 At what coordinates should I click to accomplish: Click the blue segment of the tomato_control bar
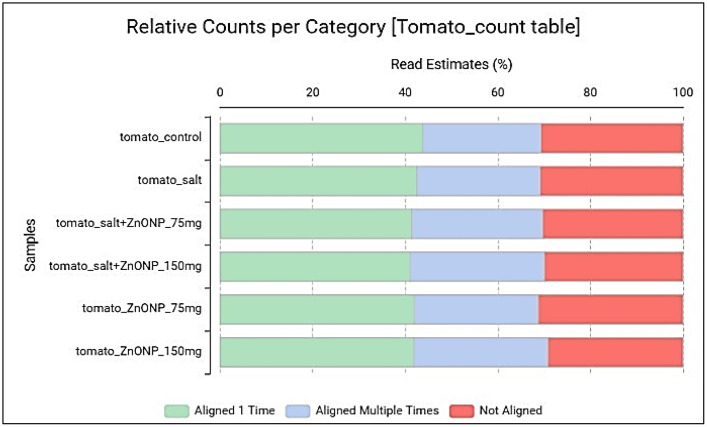point(482,138)
